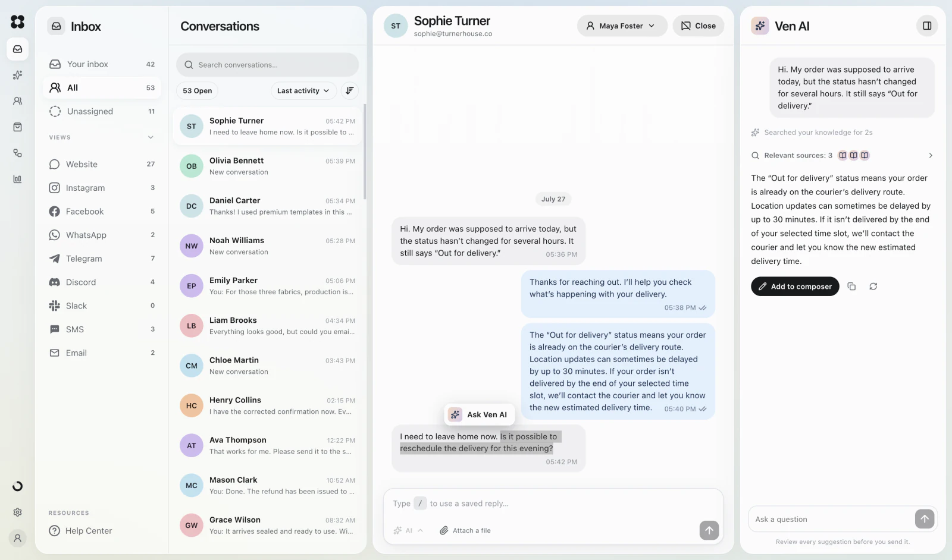Open the settings gear in the left rail
This screenshot has width=952, height=560.
coord(18,512)
